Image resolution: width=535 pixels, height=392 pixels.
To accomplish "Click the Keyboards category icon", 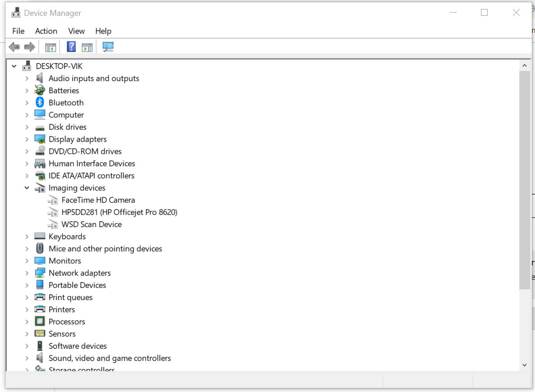I will (x=40, y=236).
